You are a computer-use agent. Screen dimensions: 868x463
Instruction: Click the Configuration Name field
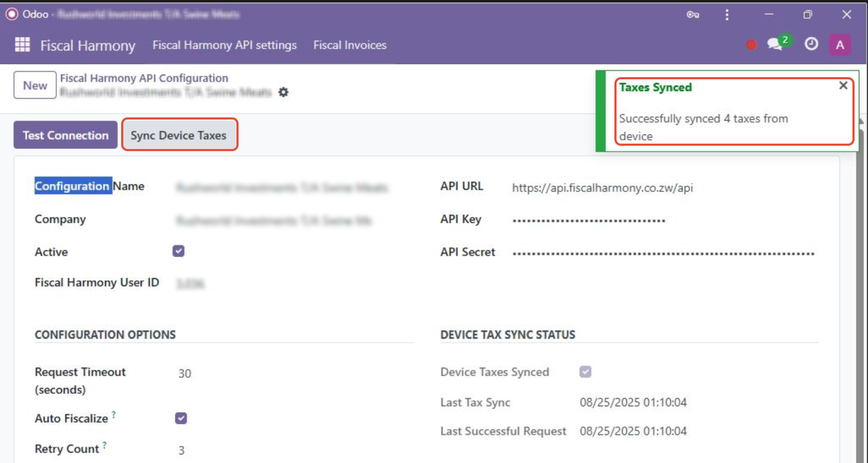tap(281, 188)
